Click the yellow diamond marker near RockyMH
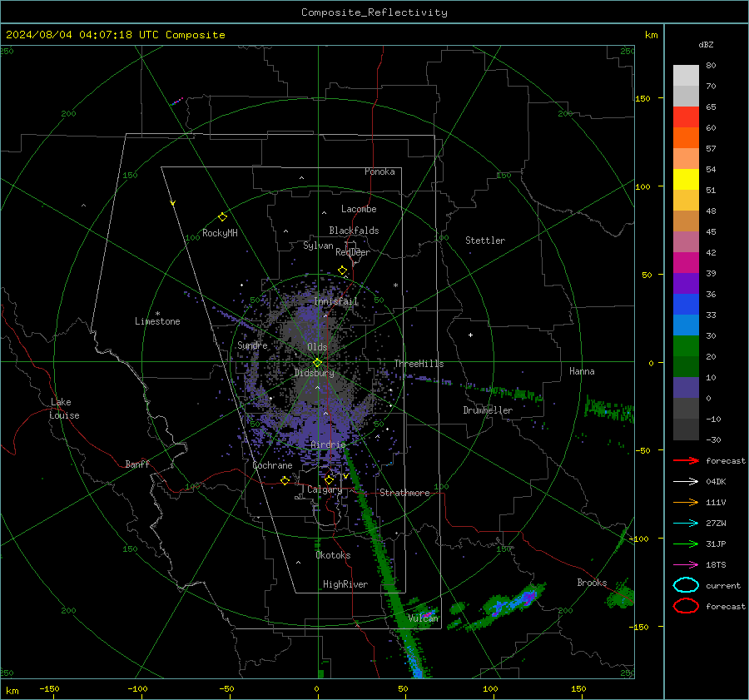Screen dimensions: 749x700 pyautogui.click(x=222, y=217)
